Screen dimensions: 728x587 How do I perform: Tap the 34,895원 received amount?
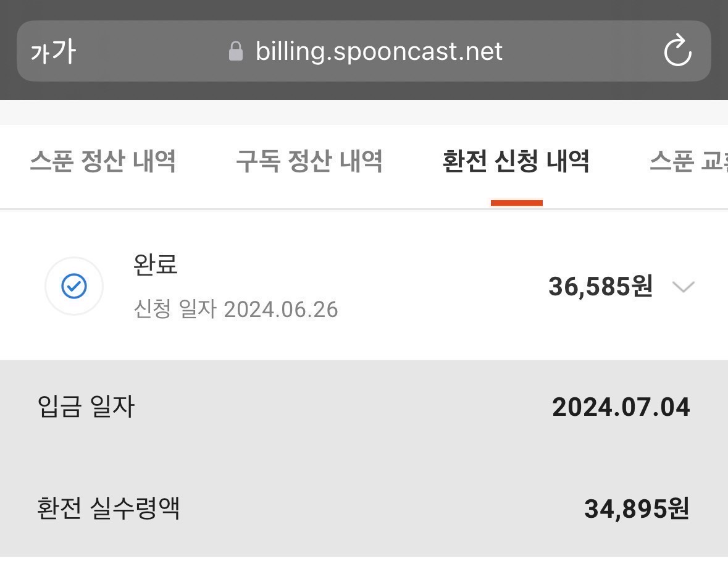click(x=636, y=509)
